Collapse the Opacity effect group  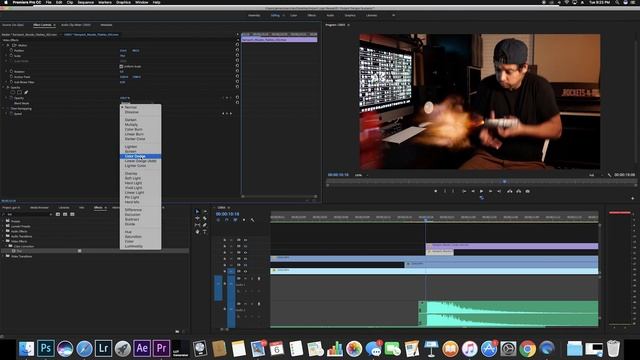click(x=4, y=87)
